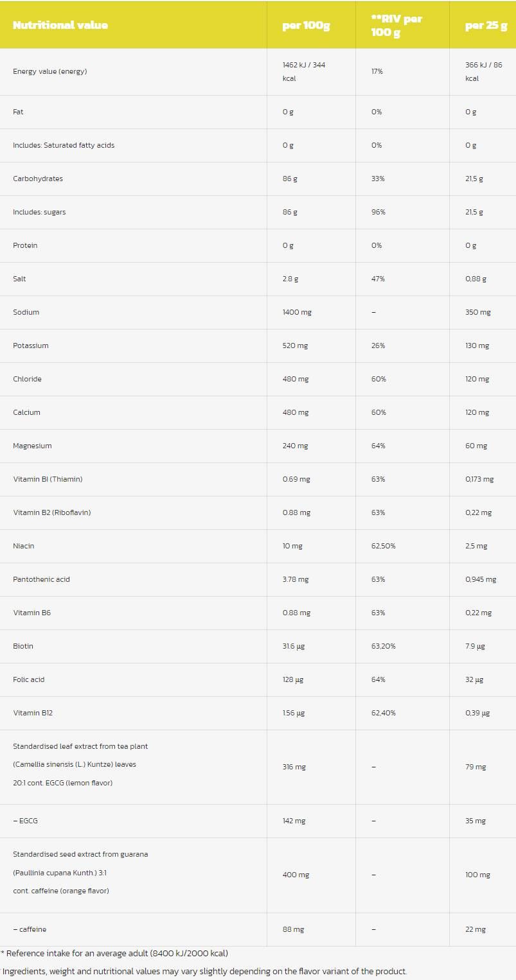Click the "Carbohydrates" row label
Image resolution: width=516 pixels, height=980 pixels.
point(38,179)
